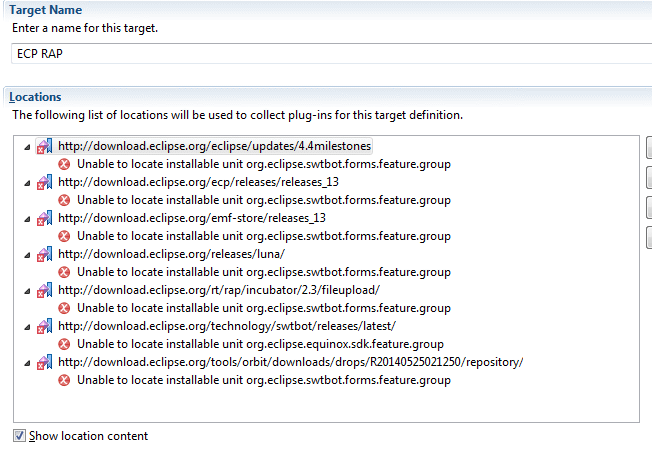652x449 pixels.
Task: Click the Target Name section heading
Action: (x=46, y=10)
